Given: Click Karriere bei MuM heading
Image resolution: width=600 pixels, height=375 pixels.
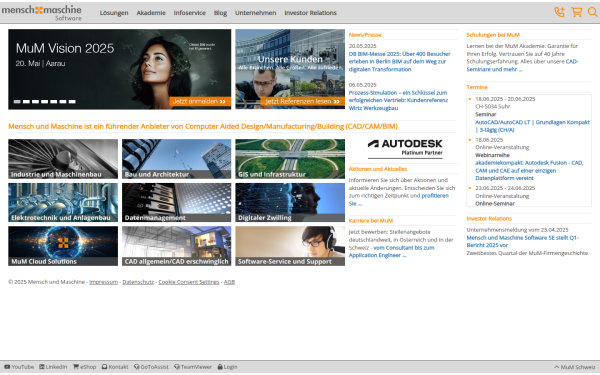Looking at the screenshot, I should coord(371,220).
